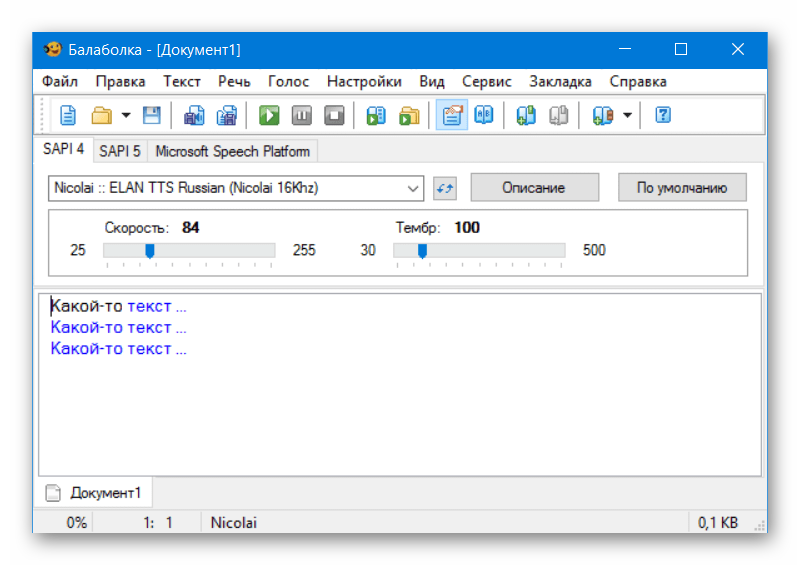Click cursor position 1: 1 in status bar

(158, 523)
